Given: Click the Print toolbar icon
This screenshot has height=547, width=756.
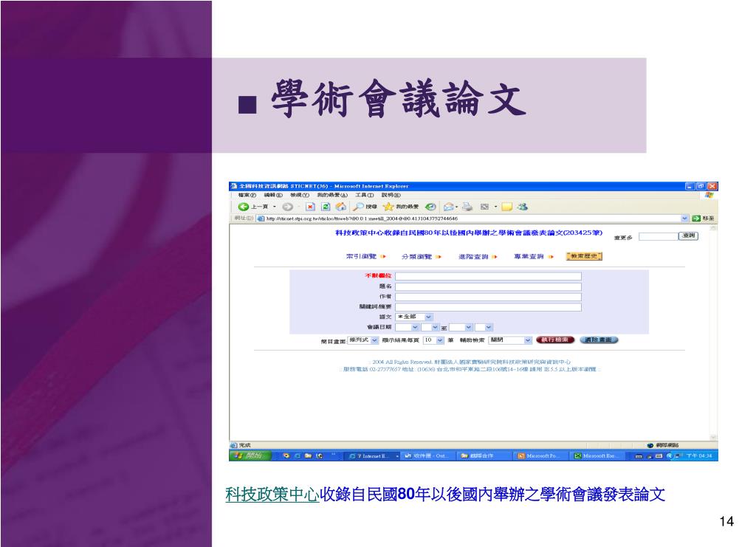Looking at the screenshot, I should 467,207.
